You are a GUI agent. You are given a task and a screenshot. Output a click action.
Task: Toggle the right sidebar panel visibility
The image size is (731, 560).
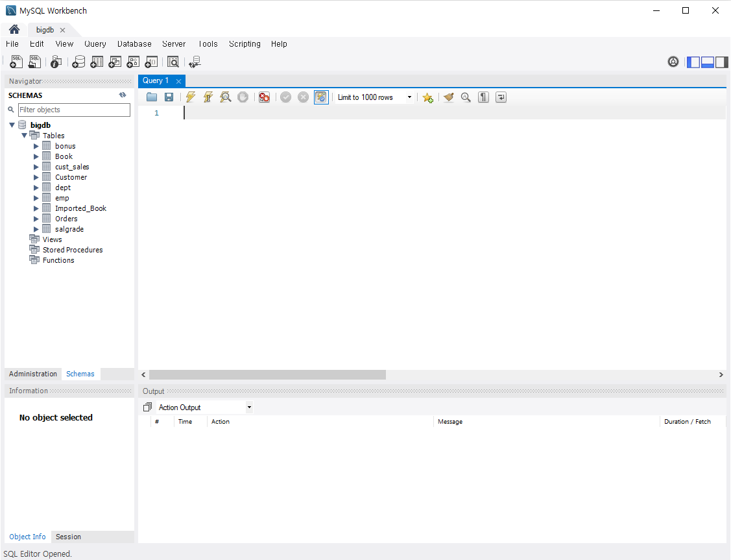(721, 62)
